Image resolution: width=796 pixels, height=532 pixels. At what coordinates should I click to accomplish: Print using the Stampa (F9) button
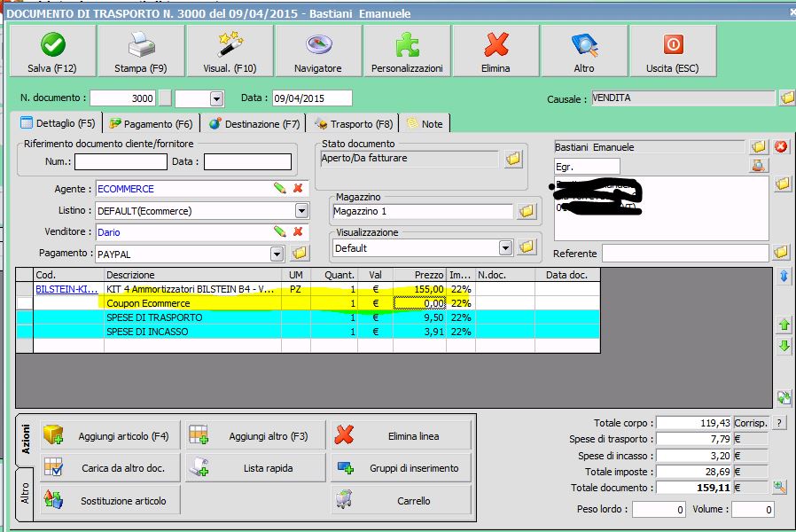[x=141, y=51]
